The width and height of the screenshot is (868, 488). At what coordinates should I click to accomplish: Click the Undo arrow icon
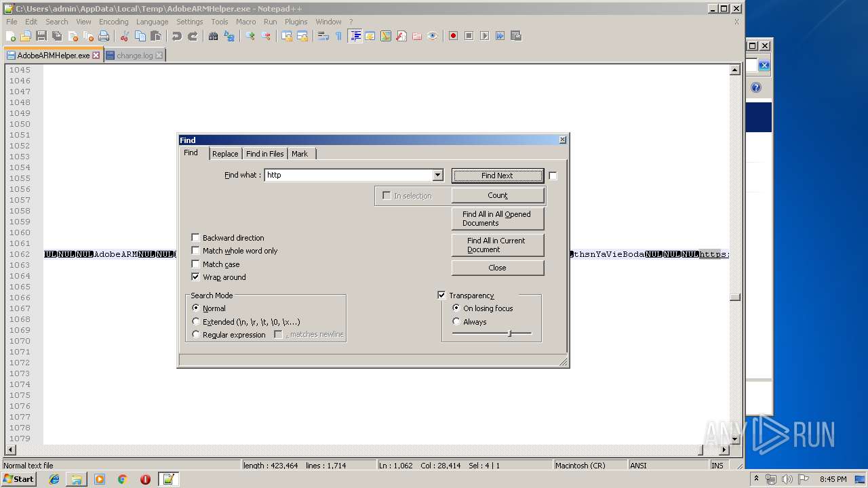(177, 36)
